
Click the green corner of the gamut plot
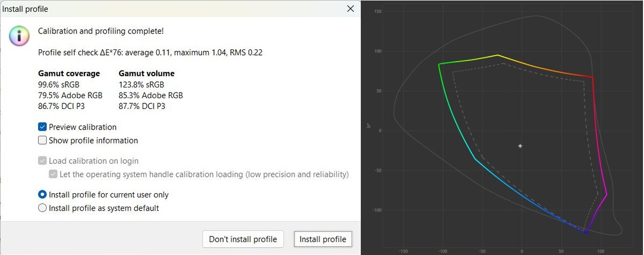[439, 64]
